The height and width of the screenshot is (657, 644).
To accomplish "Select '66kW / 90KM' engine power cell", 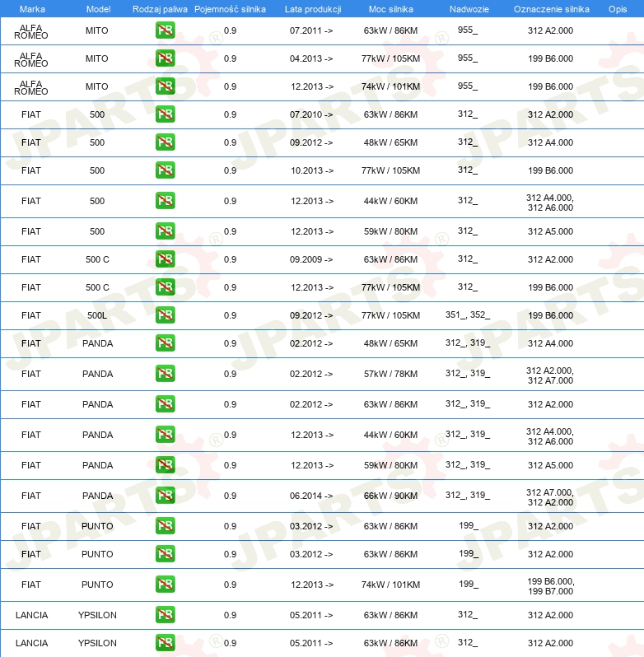I will pos(390,496).
